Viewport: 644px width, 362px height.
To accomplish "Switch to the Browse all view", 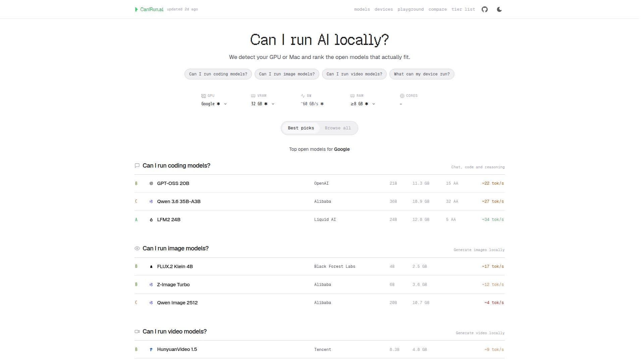I will click(337, 128).
